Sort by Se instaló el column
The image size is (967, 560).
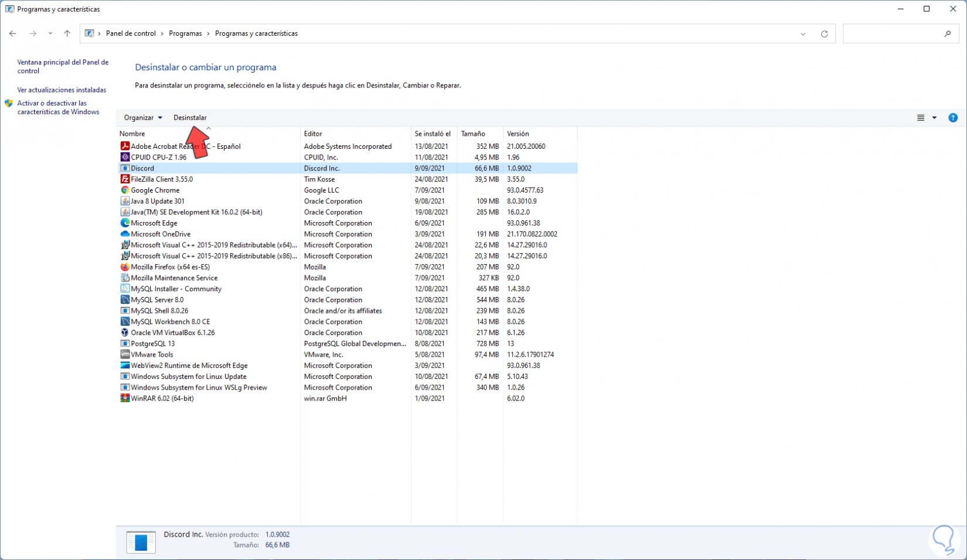434,134
